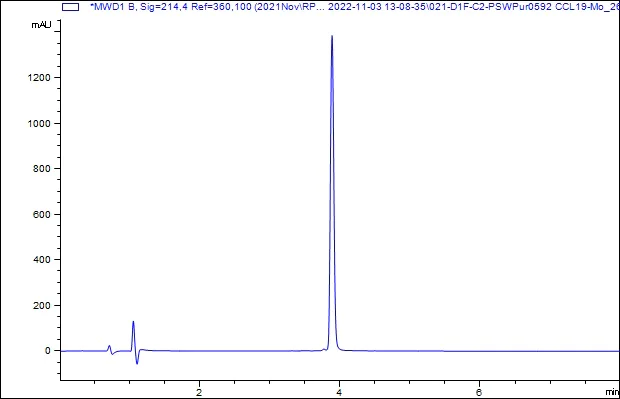Click the mAU y-axis unit label
Viewport: 620px width, 399px height.
pos(41,25)
